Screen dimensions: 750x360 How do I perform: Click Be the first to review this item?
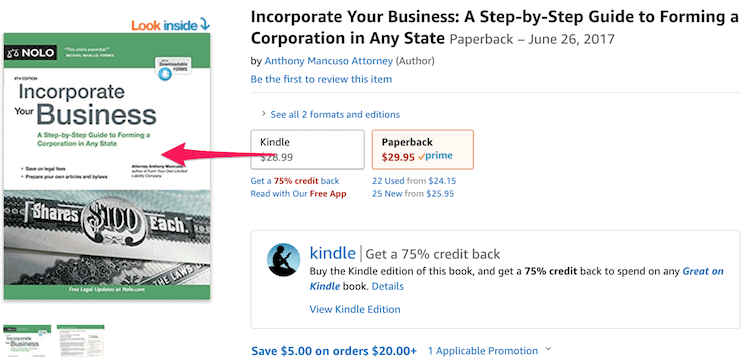321,79
